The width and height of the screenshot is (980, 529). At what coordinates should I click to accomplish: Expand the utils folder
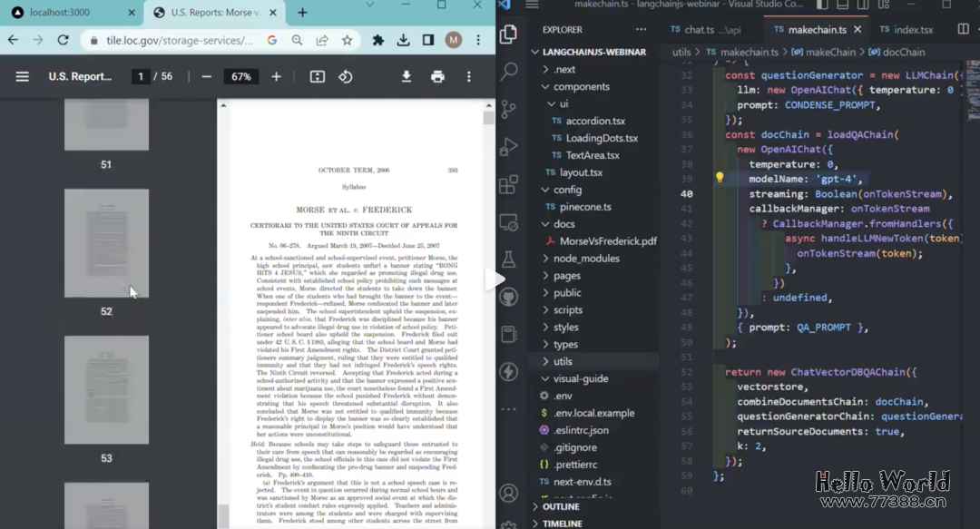pos(563,361)
